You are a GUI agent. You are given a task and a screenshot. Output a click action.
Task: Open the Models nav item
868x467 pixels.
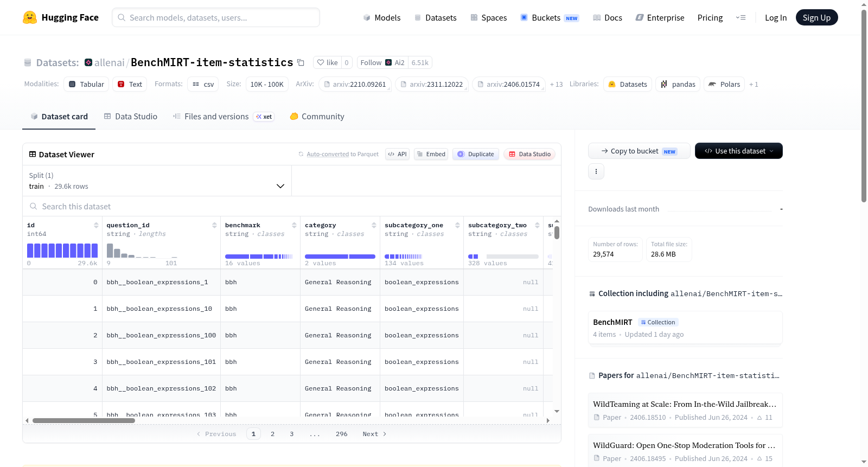coord(382,17)
